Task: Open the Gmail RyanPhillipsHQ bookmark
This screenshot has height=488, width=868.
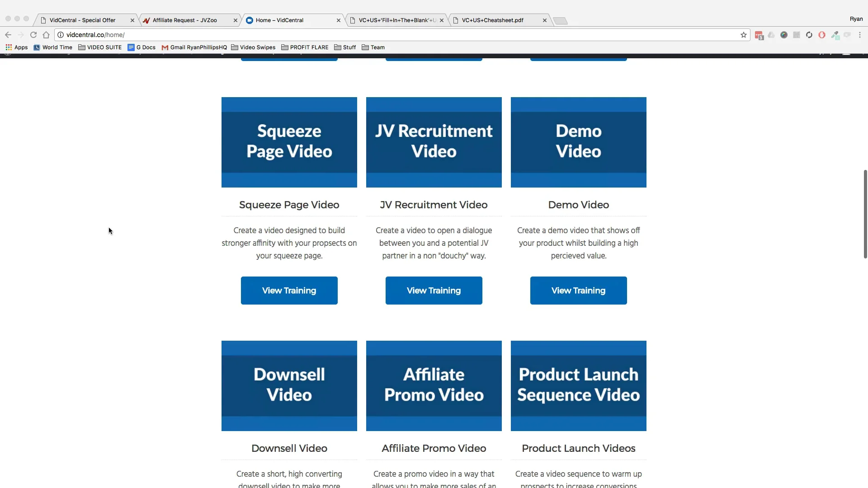Action: (x=194, y=47)
